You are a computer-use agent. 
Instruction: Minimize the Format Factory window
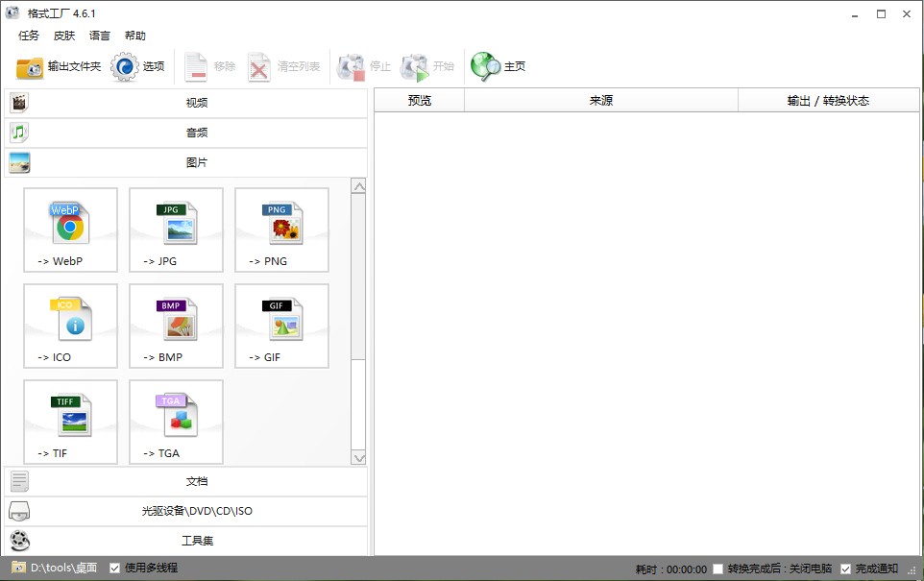click(x=855, y=14)
